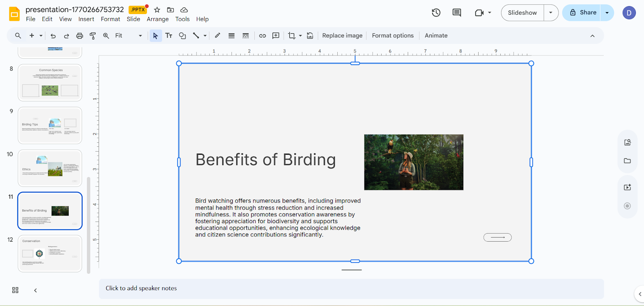
Task: Open the File menu
Action: [x=31, y=19]
